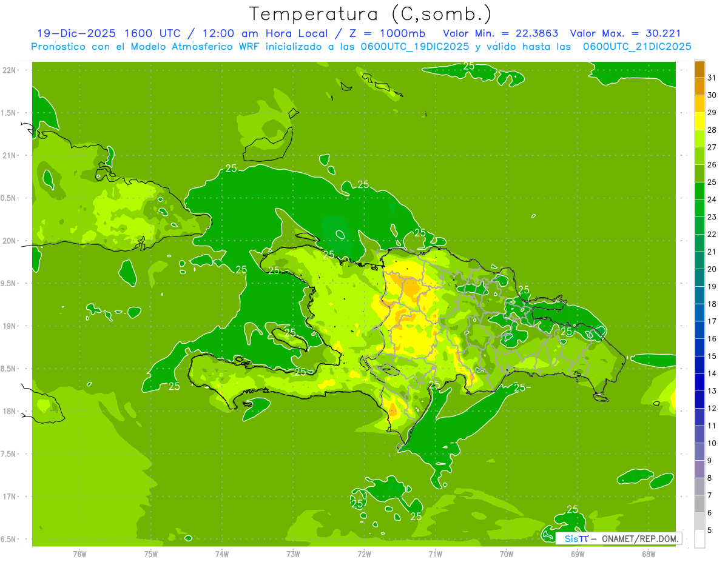Click the legend value '31'
This screenshot has width=728, height=562.
point(712,78)
